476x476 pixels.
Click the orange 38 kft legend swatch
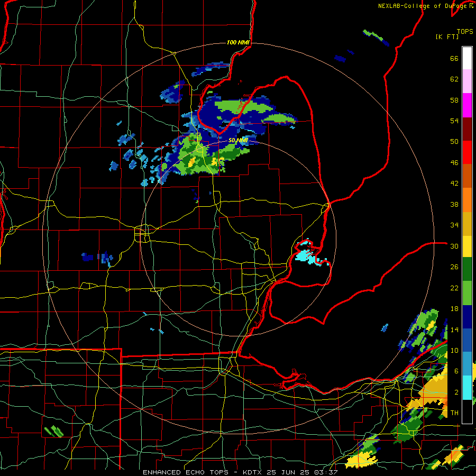coord(467,200)
